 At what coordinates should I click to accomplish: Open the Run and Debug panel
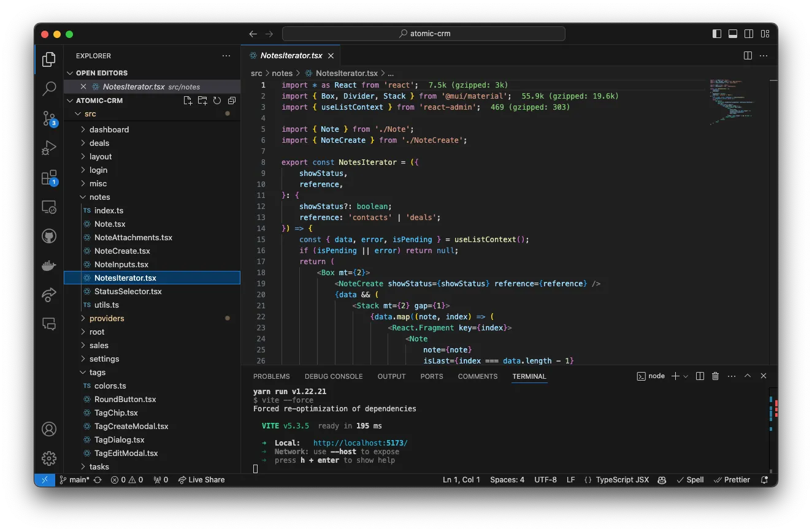(x=49, y=148)
